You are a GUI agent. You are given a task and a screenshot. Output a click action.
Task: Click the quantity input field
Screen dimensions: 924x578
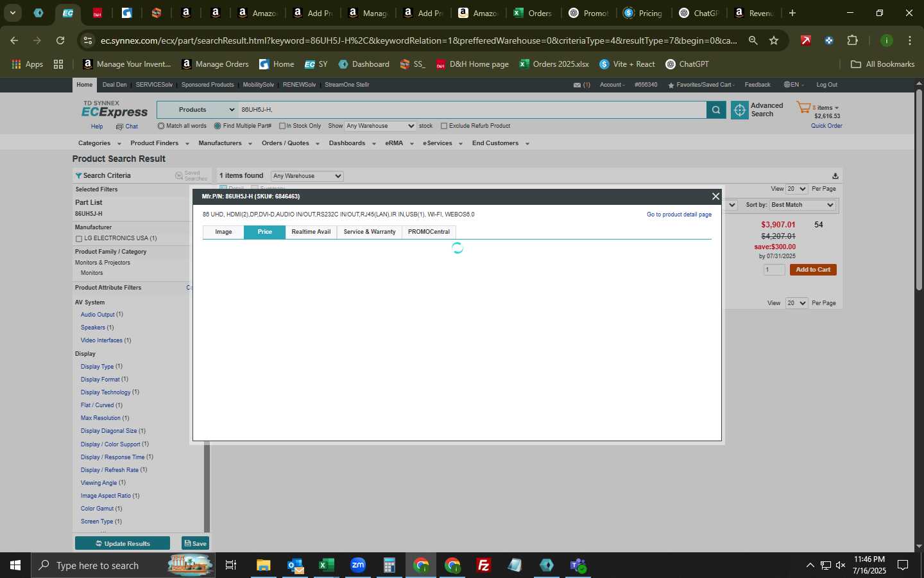pos(774,270)
